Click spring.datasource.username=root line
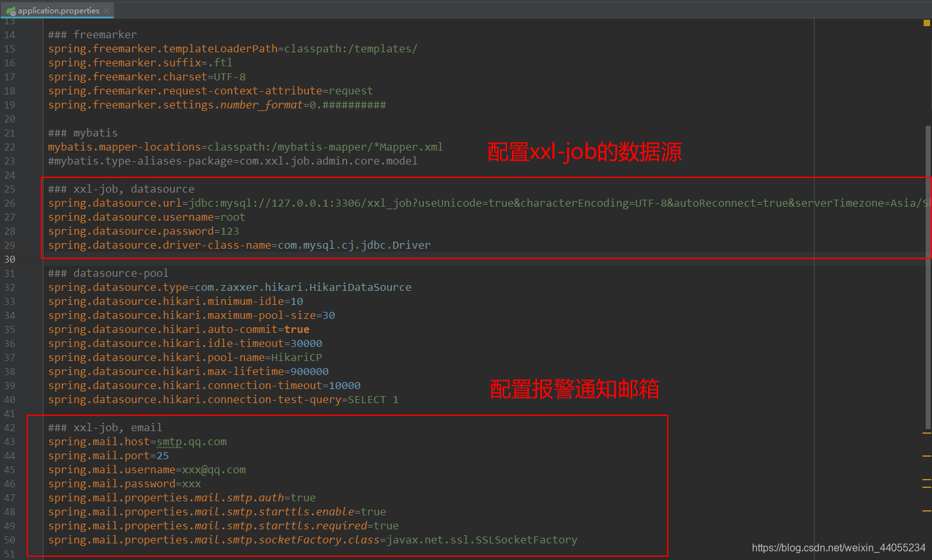The image size is (932, 560). coord(147,217)
